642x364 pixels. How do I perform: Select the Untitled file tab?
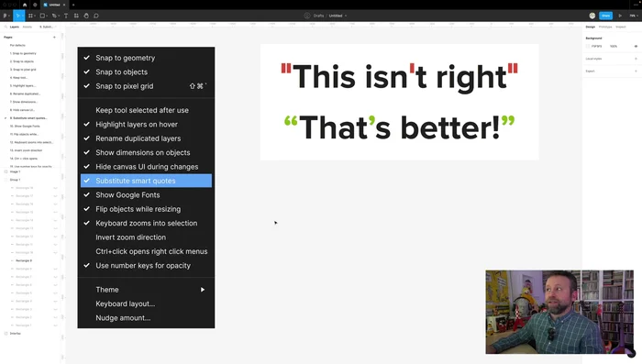pyautogui.click(x=54, y=5)
